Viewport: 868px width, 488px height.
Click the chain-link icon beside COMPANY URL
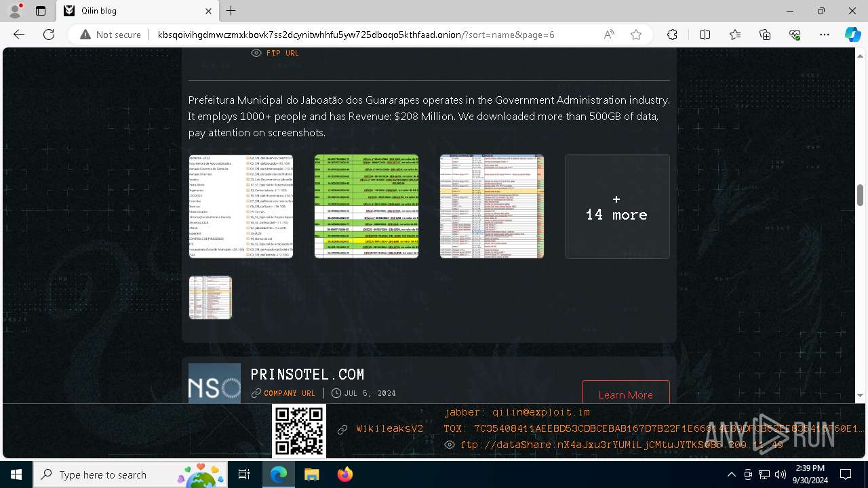256,393
